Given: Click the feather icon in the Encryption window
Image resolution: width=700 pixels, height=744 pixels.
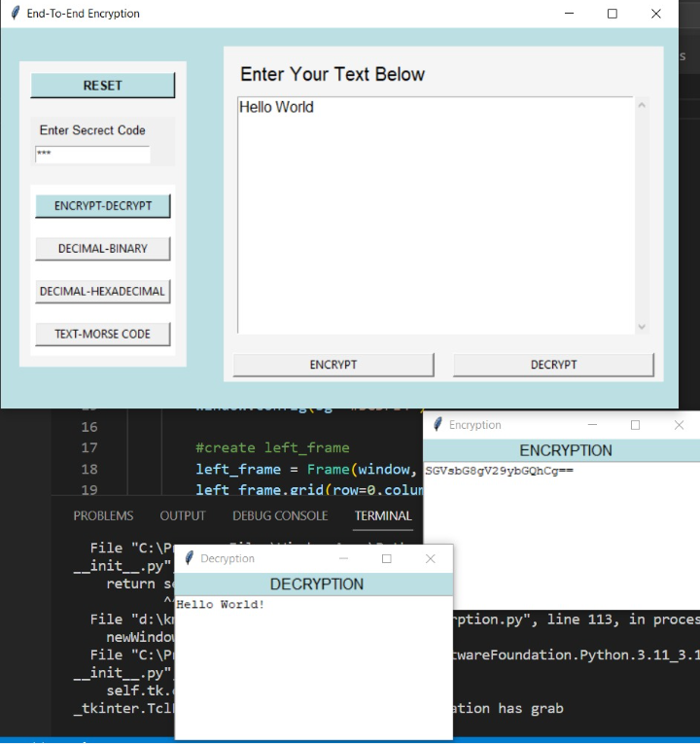Looking at the screenshot, I should (x=437, y=424).
